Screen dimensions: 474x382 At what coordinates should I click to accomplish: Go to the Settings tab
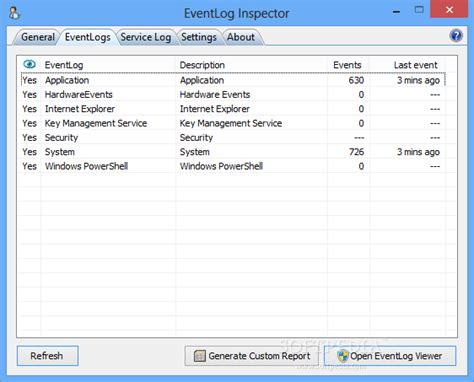pyautogui.click(x=199, y=37)
